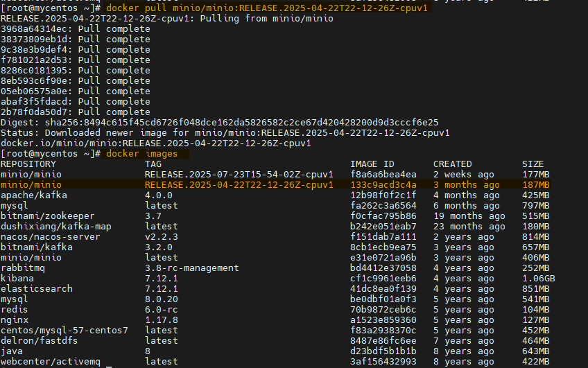Click the nacos/nacos-server repository name

[x=50, y=237]
